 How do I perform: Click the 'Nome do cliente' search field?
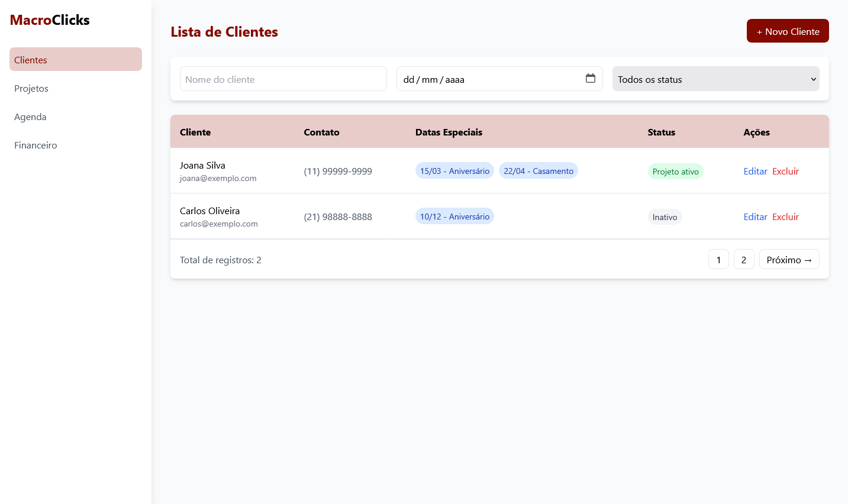(283, 79)
